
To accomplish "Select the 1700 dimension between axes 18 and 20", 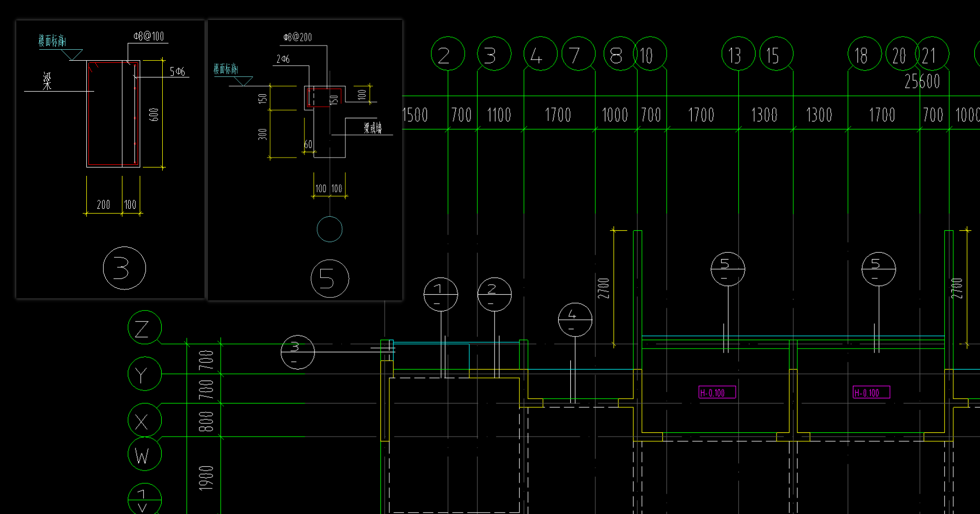I will click(x=882, y=115).
